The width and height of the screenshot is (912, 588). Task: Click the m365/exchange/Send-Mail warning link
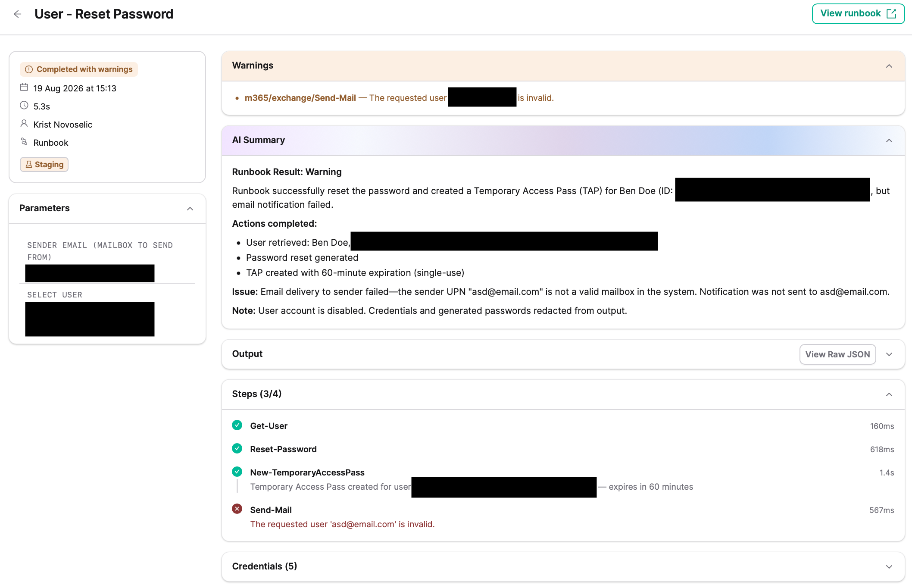tap(300, 98)
